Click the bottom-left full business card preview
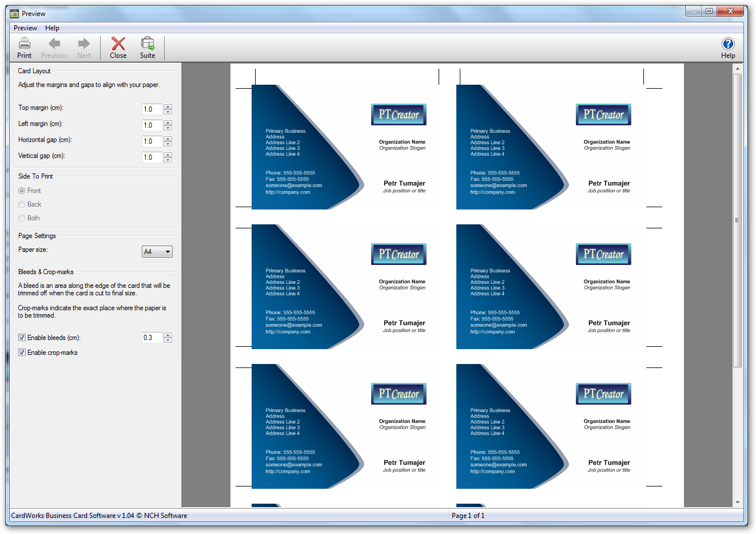Image resolution: width=756 pixels, height=534 pixels. tap(345, 426)
